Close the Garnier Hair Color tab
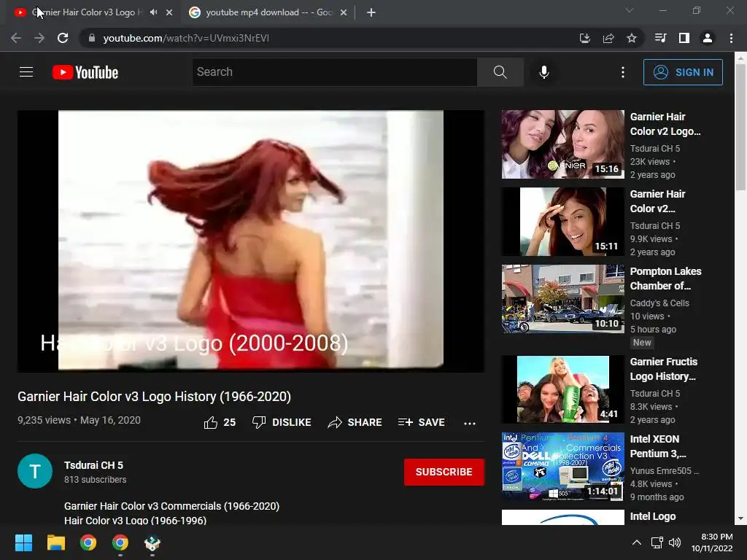 click(169, 12)
